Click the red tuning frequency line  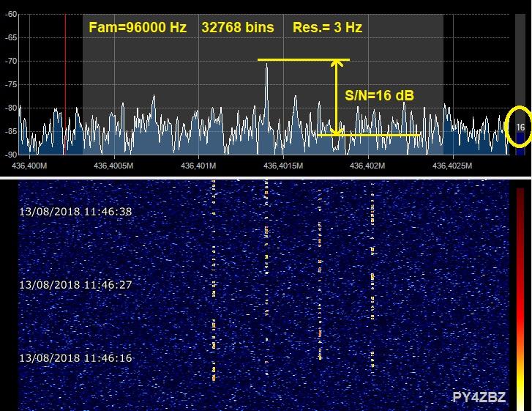pyautogui.click(x=65, y=84)
